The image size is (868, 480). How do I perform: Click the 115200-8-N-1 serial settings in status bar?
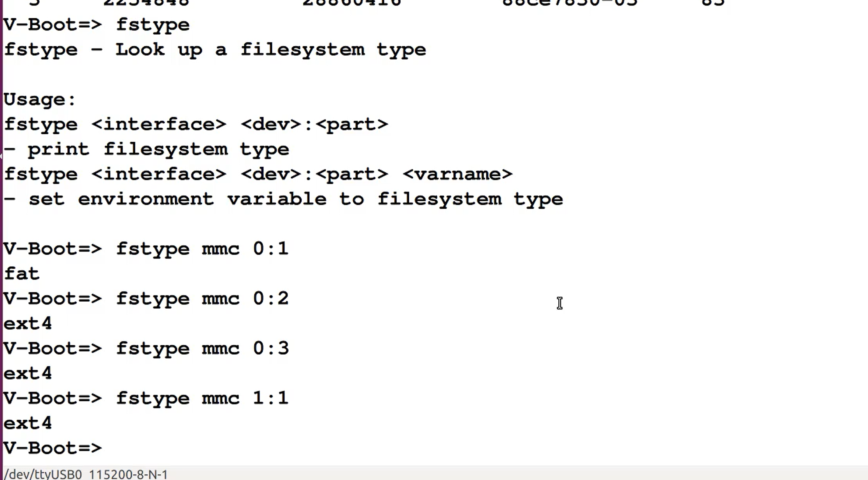128,474
